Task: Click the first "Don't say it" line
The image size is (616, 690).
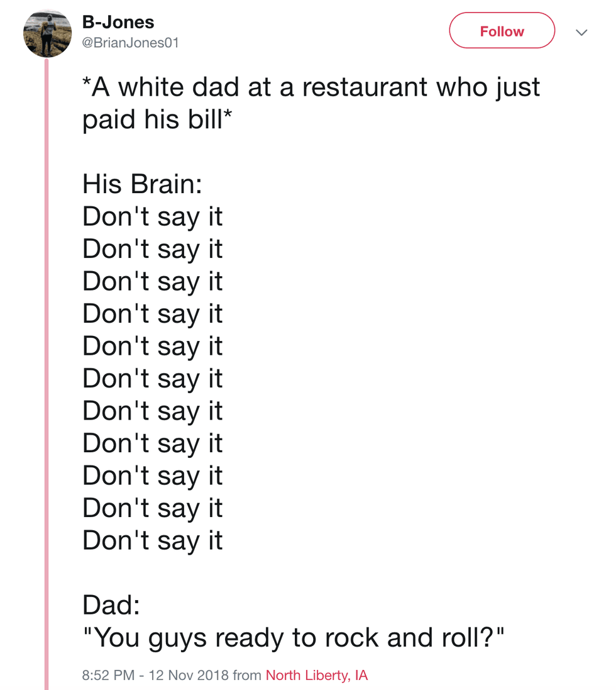Action: point(153,216)
